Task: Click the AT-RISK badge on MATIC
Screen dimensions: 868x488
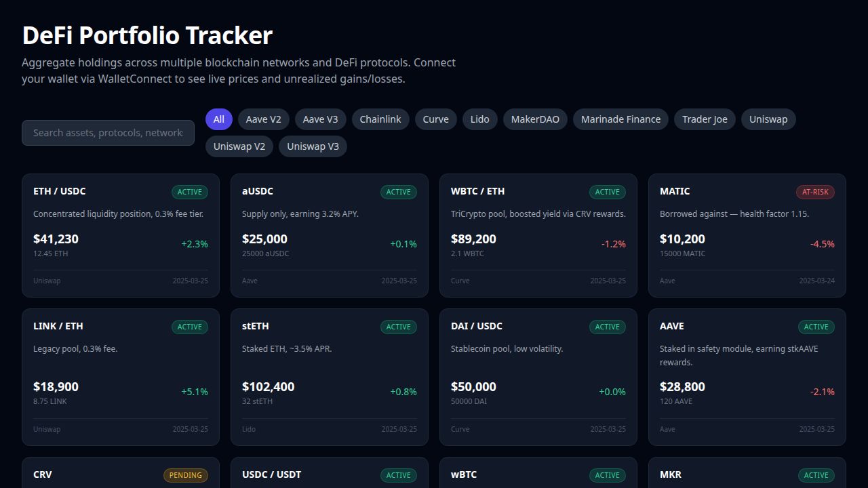Action: pyautogui.click(x=815, y=192)
